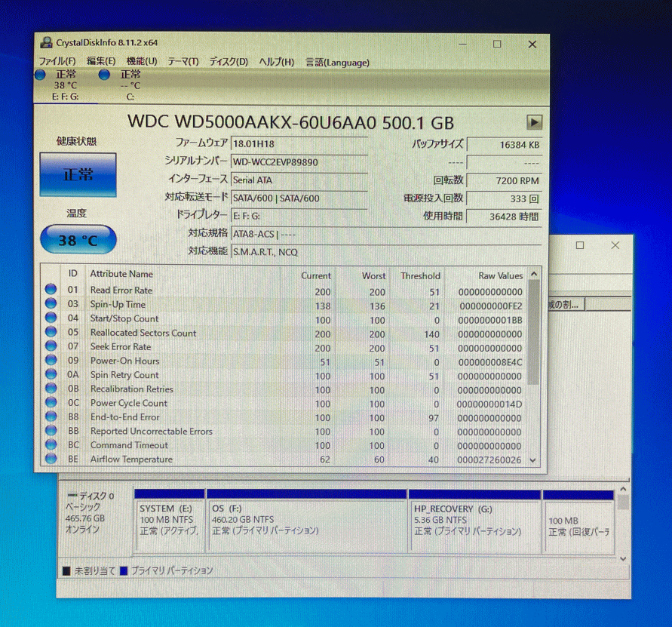Open the テーマ(T) menu

(183, 62)
